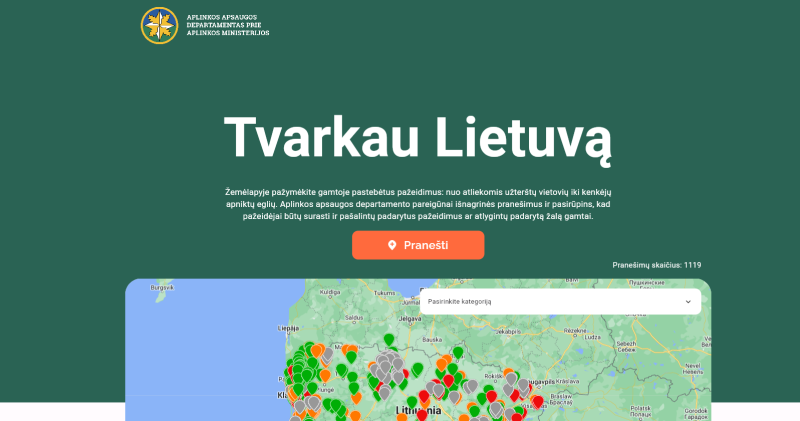Click the Liepāja label on the map
Screen dimensions: 800x421
[288, 329]
